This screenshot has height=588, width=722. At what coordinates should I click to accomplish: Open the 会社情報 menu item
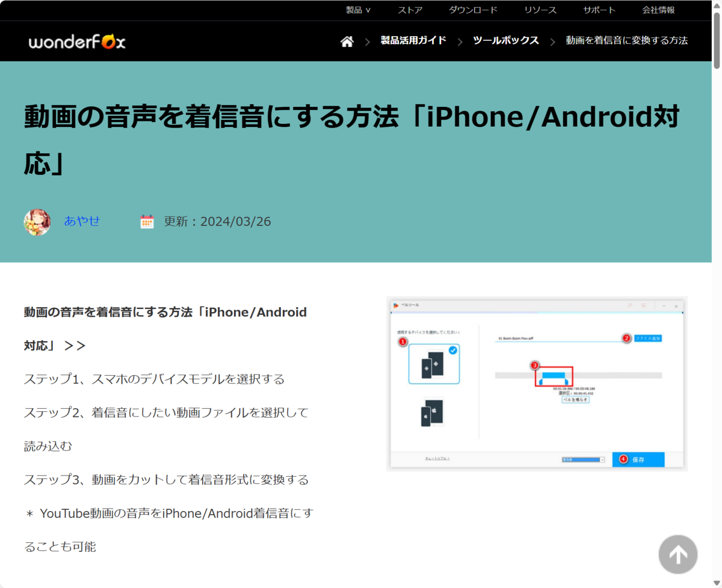pos(658,10)
